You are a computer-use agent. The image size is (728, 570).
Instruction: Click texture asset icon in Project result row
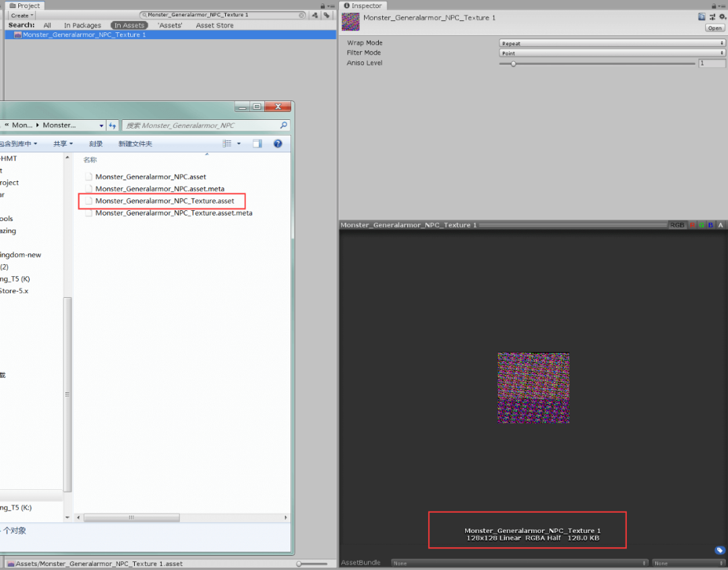pos(18,35)
